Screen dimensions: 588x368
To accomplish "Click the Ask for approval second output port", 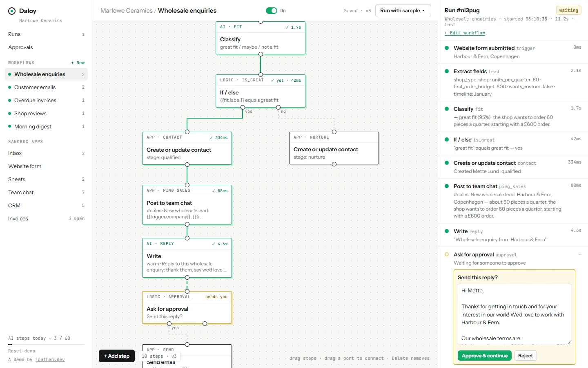I will [205, 324].
